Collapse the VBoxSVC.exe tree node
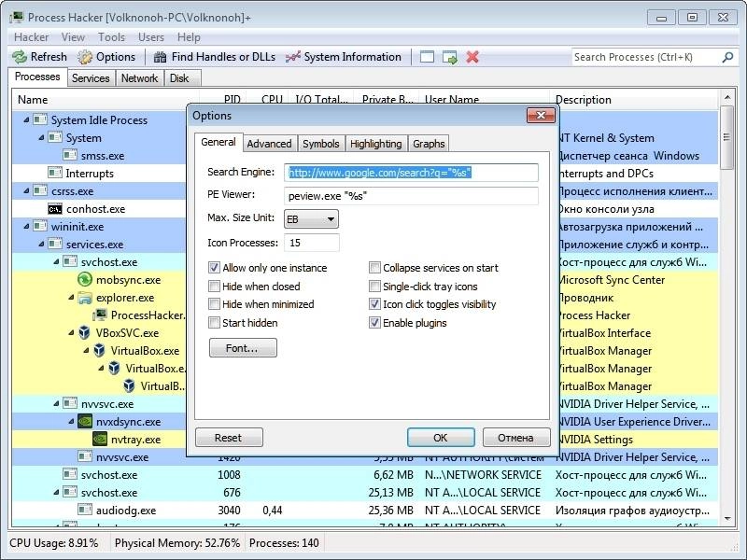Image resolution: width=747 pixels, height=560 pixels. tap(71, 333)
